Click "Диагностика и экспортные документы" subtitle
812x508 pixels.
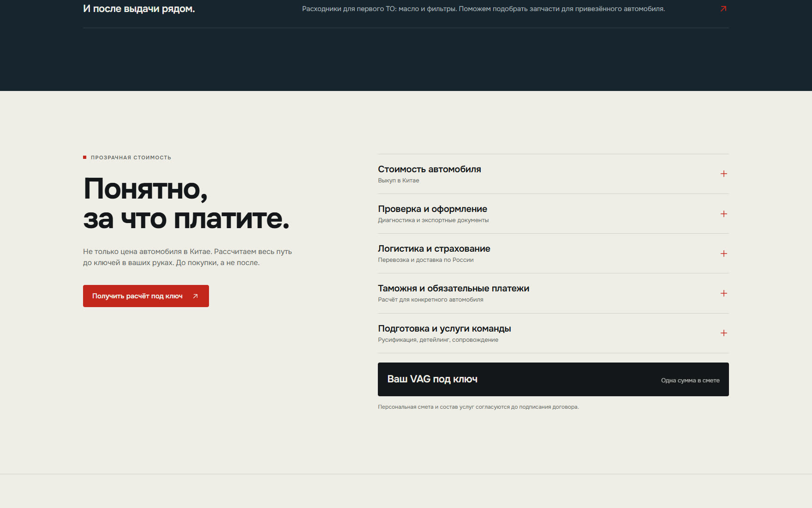[x=433, y=220]
